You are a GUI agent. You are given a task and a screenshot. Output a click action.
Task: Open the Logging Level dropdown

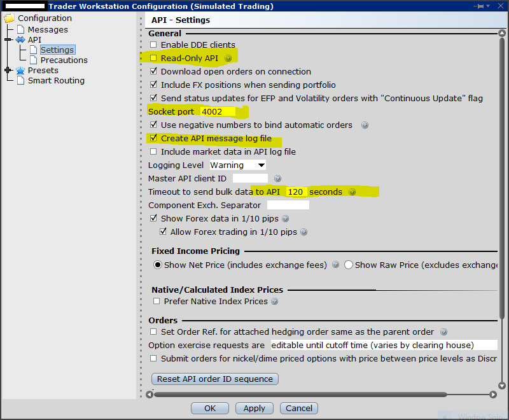(x=237, y=165)
